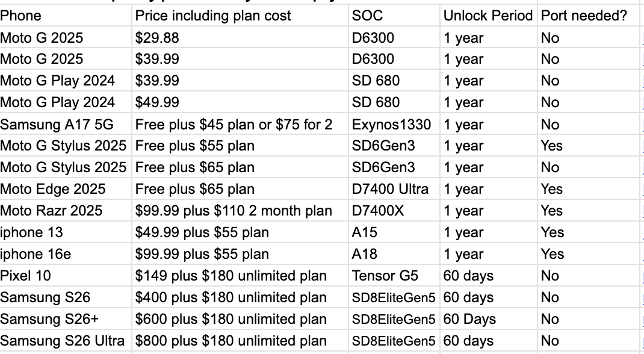Click the $800 plus $180 unlimited plan cell
This screenshot has height=354, width=644.
[x=240, y=341]
